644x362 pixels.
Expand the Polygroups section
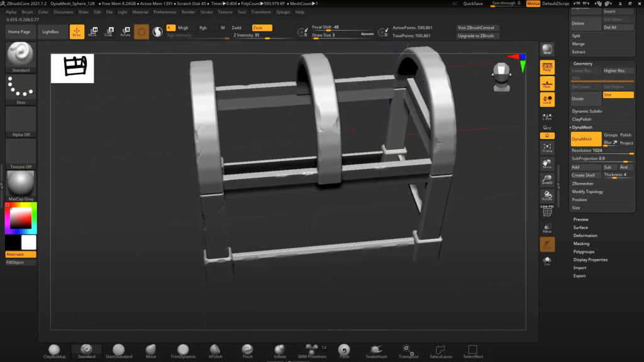click(x=584, y=251)
